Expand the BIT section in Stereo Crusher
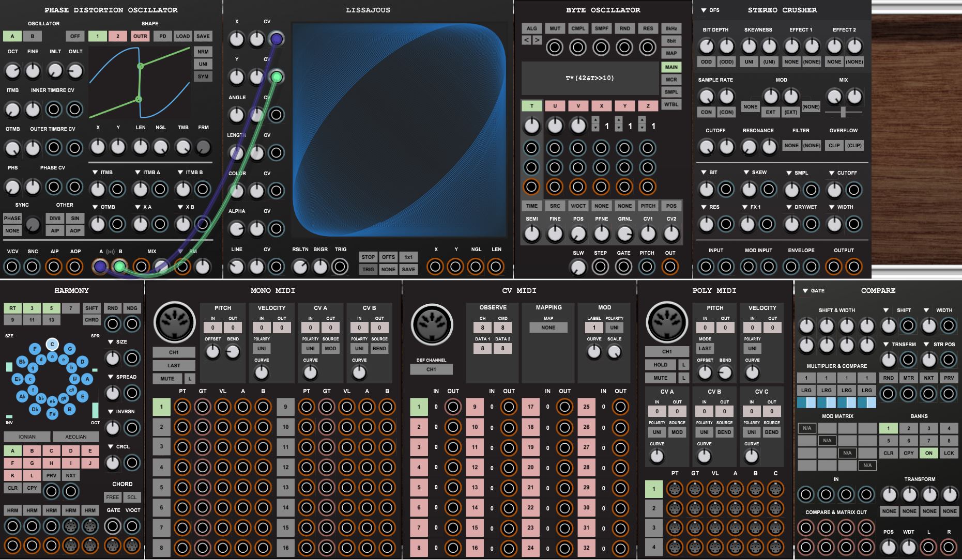This screenshot has width=962, height=560. click(x=704, y=173)
